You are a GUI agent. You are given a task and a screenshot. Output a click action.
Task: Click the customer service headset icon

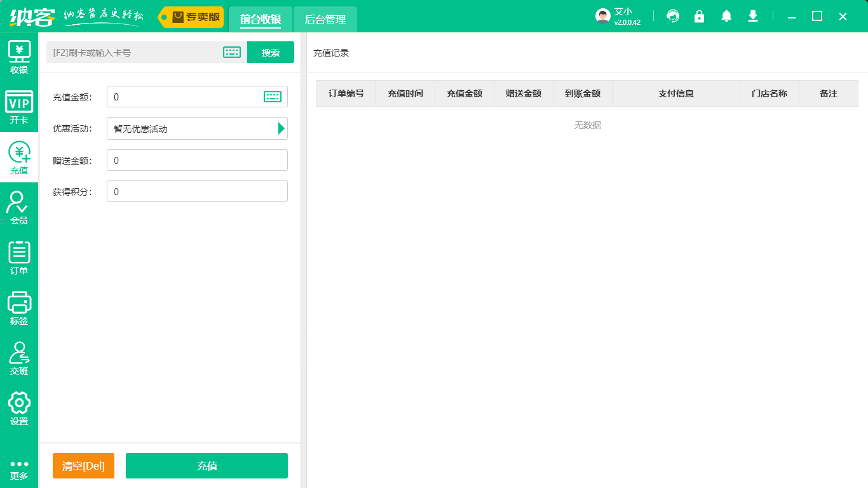point(673,17)
